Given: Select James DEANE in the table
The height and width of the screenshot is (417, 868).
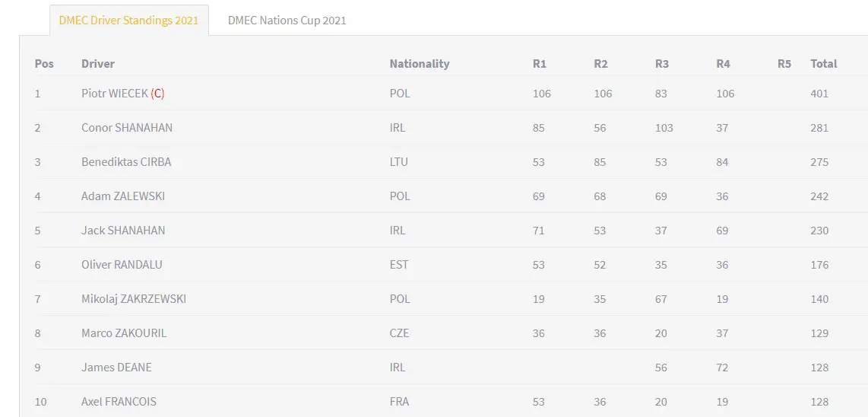Looking at the screenshot, I should point(116,367).
